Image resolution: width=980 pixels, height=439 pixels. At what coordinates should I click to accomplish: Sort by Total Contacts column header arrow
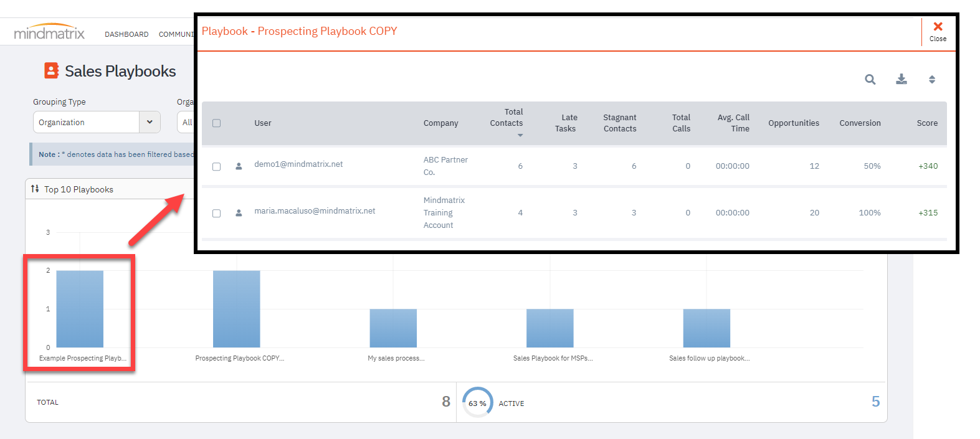point(520,135)
